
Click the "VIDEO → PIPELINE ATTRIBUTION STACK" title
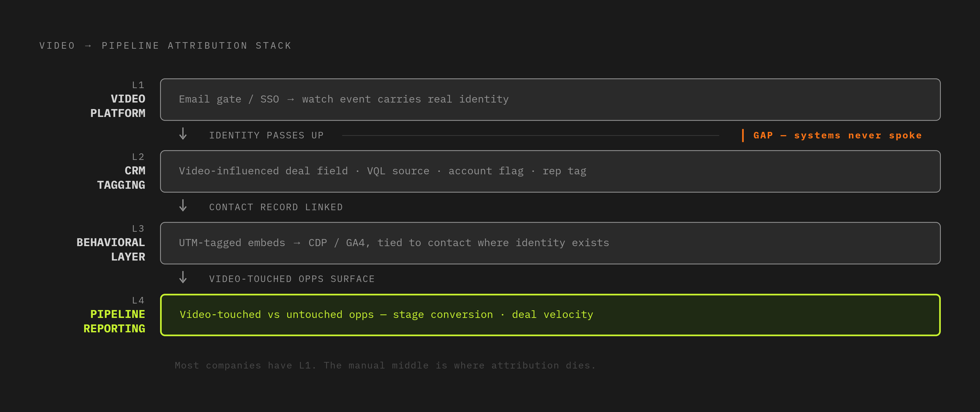pos(166,46)
